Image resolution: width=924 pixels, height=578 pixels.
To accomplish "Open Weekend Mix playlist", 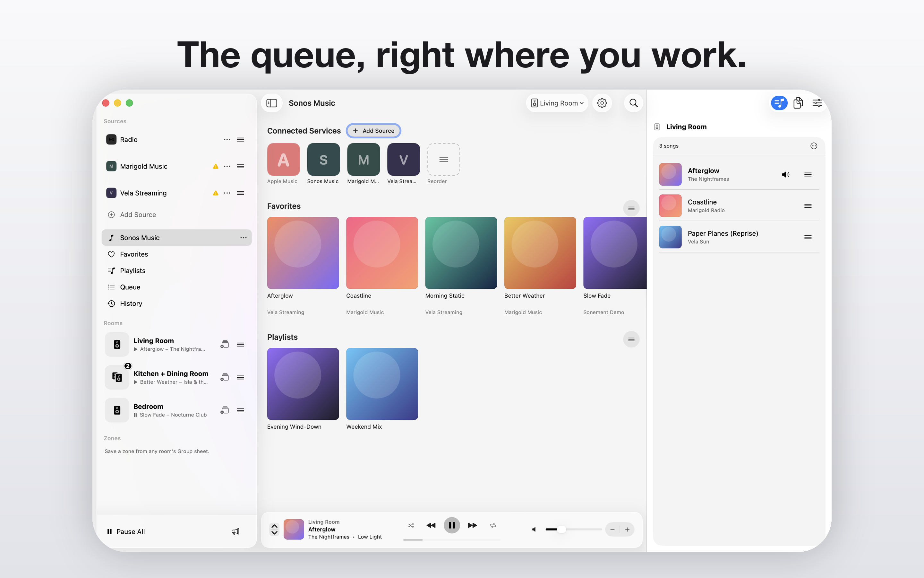I will pos(382,384).
